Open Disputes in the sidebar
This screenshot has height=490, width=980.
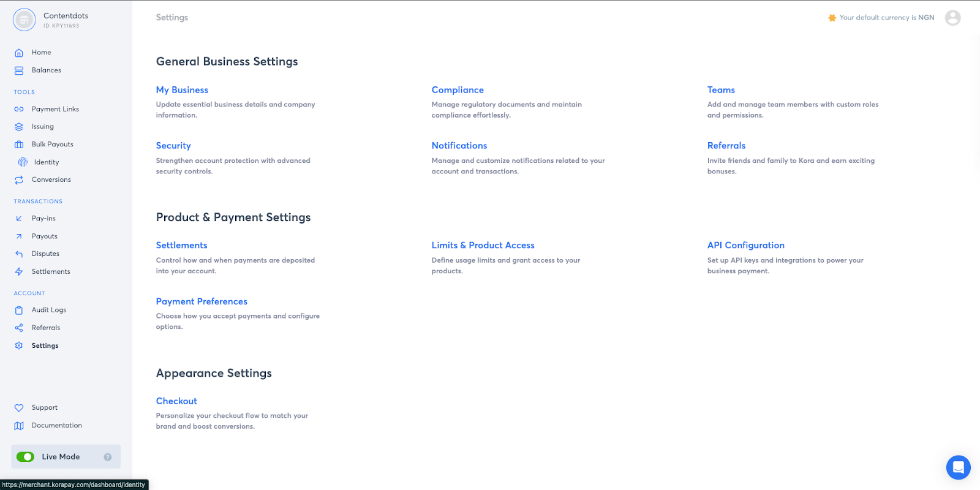pyautogui.click(x=45, y=254)
